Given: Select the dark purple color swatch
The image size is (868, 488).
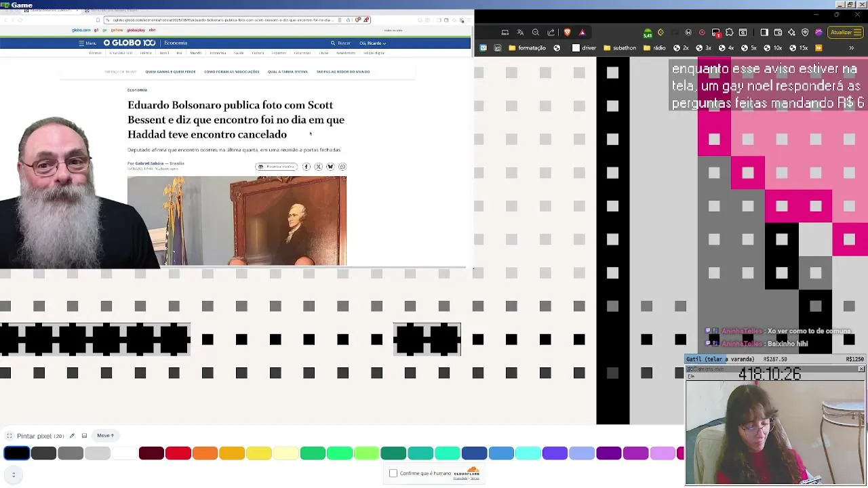Looking at the screenshot, I should [x=609, y=453].
